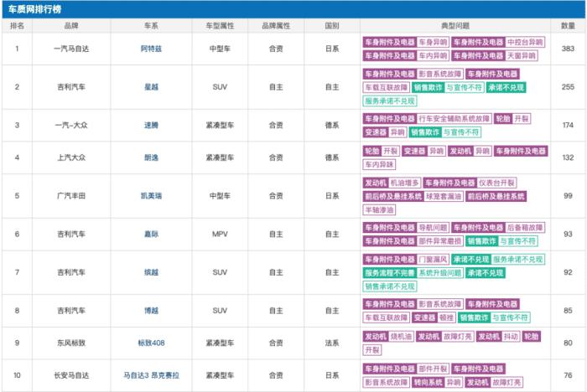The width and height of the screenshot is (587, 392).
Task: Open the 阿特兹 car series link
Action: tap(151, 49)
